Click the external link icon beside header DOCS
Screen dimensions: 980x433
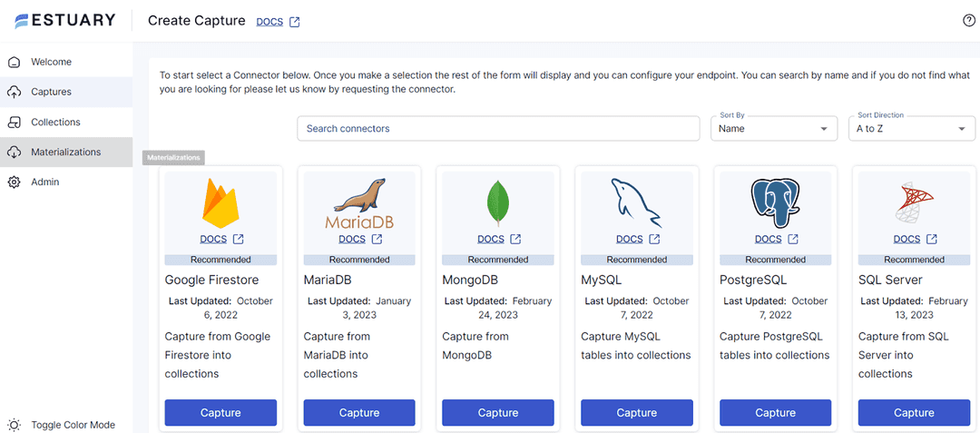coord(295,22)
